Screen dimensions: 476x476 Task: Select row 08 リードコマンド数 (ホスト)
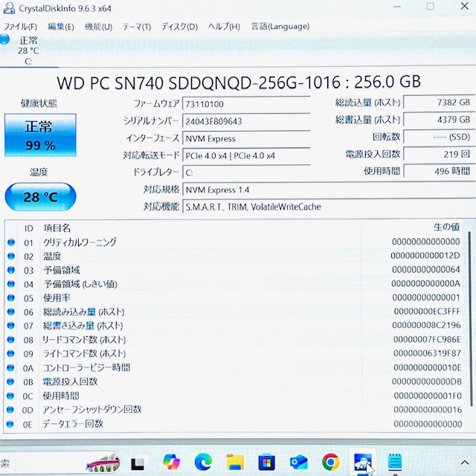click(234, 340)
